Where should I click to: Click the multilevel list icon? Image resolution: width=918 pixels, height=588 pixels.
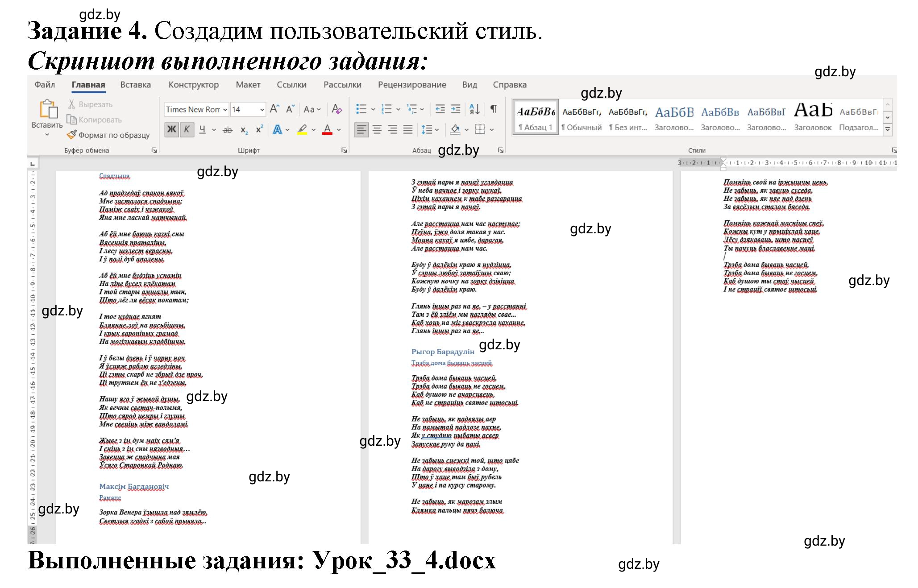click(x=412, y=109)
